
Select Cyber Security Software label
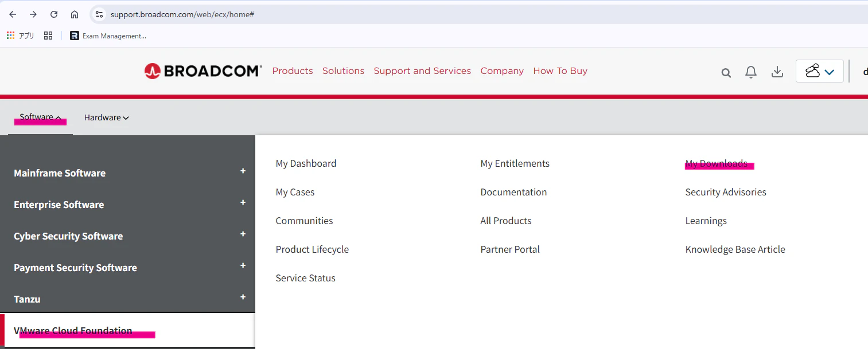pyautogui.click(x=68, y=236)
